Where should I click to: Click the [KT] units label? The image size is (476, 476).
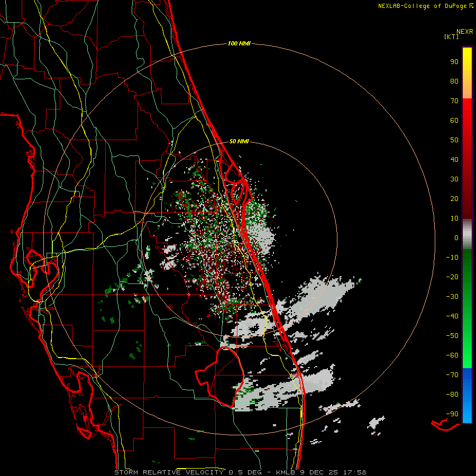tap(451, 36)
